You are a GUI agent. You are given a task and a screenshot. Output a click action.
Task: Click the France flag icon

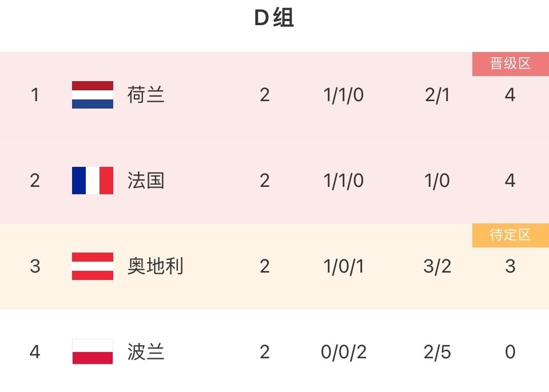(x=93, y=181)
